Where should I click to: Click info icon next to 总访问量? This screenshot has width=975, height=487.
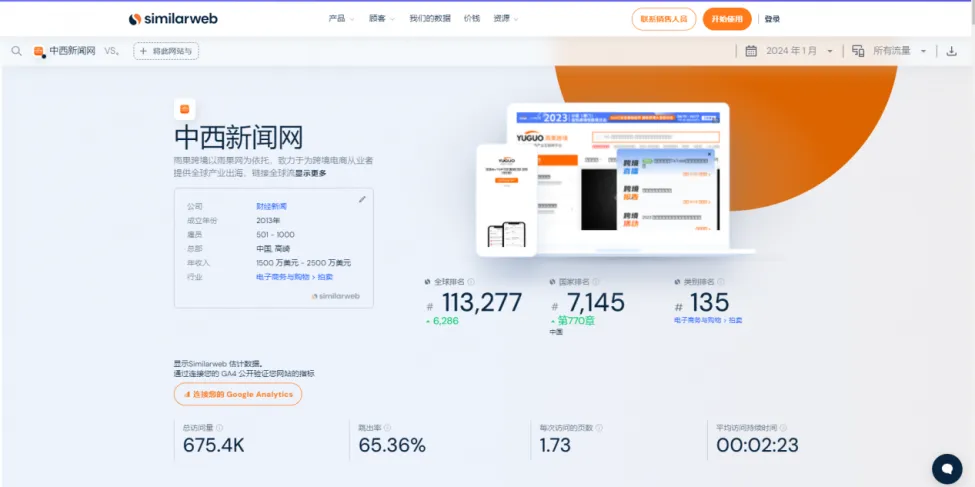click(219, 428)
